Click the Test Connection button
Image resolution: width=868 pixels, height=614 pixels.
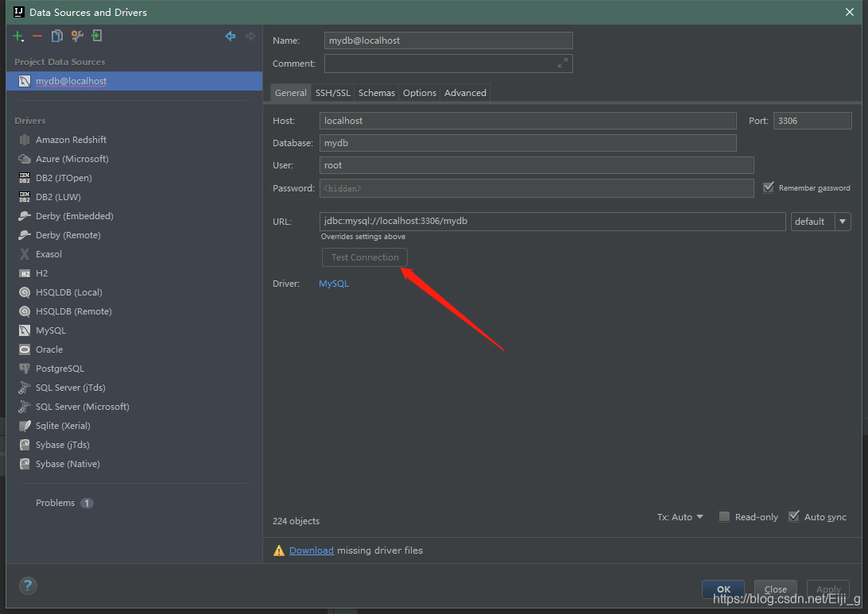click(365, 257)
